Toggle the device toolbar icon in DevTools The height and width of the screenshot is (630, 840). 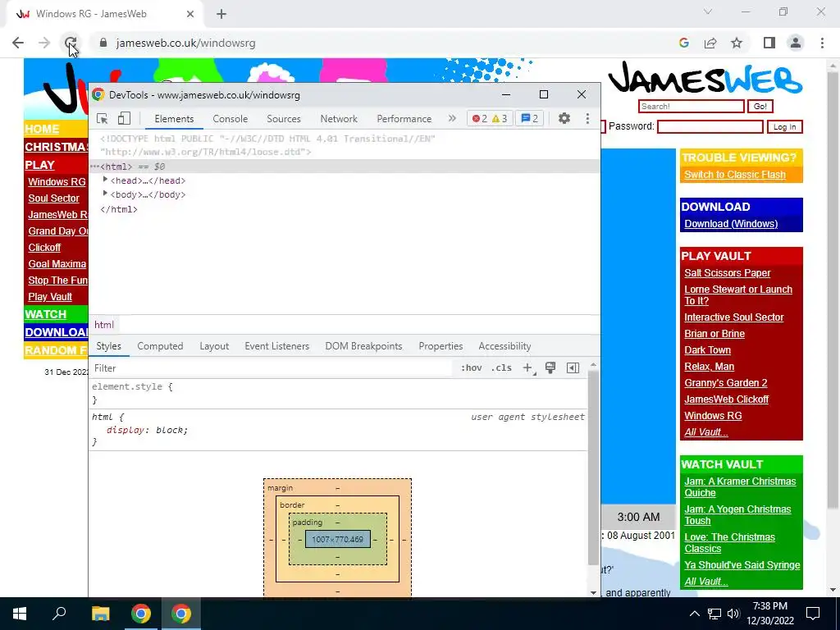click(125, 118)
